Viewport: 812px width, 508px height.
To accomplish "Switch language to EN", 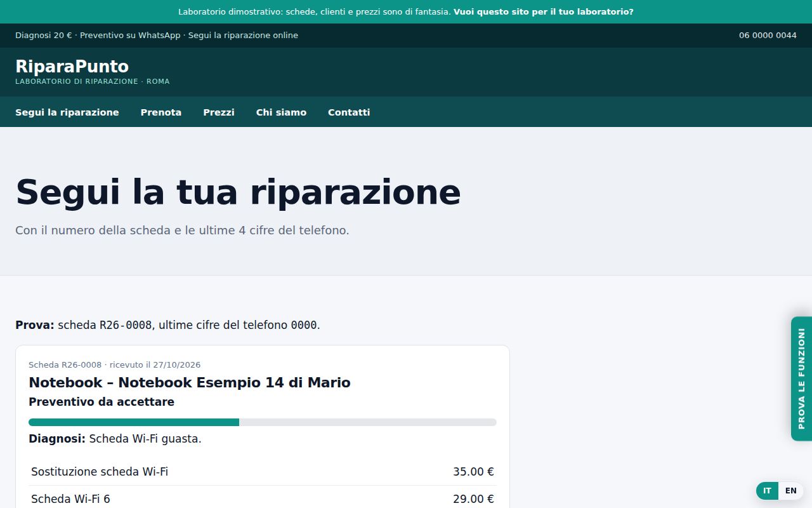I will (790, 491).
